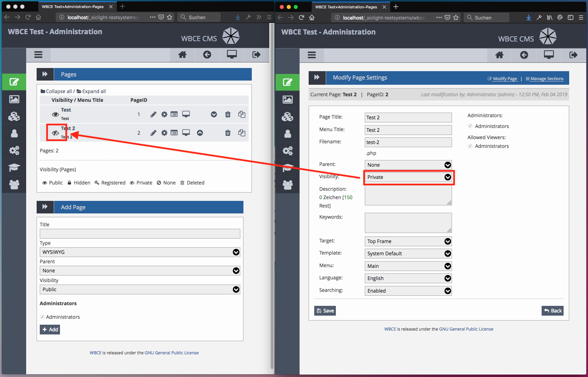
Task: Open the Template dropdown showing System Default
Action: click(x=408, y=254)
